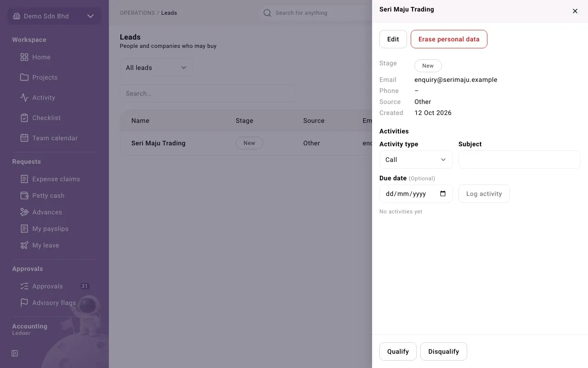Open the All leads filter dropdown
Screen dimensions: 588x368
point(157,68)
